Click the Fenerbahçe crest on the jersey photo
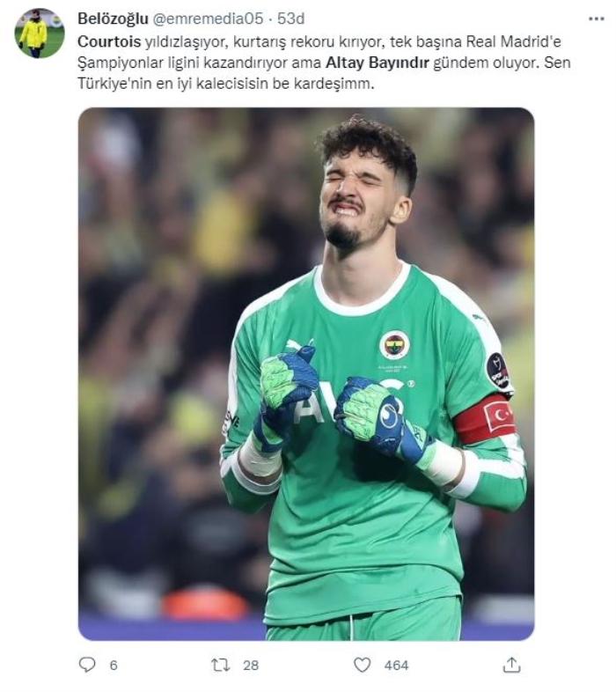 click(x=394, y=344)
